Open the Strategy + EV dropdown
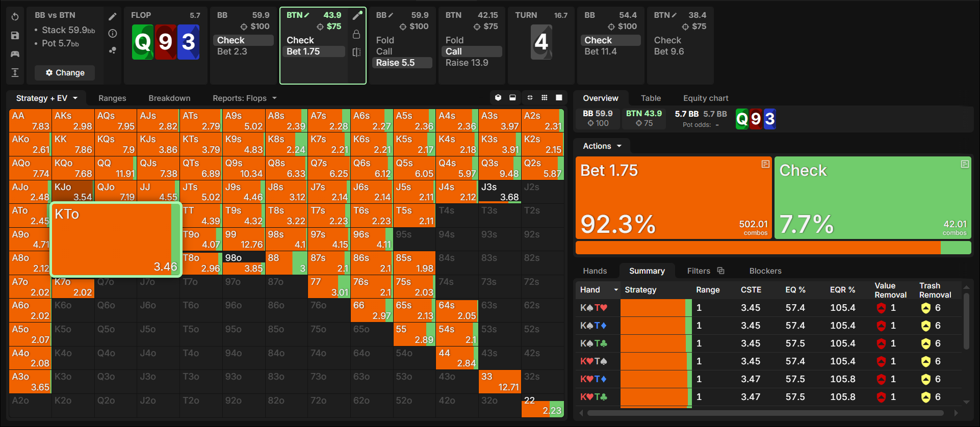Image resolution: width=980 pixels, height=427 pixels. pos(46,98)
